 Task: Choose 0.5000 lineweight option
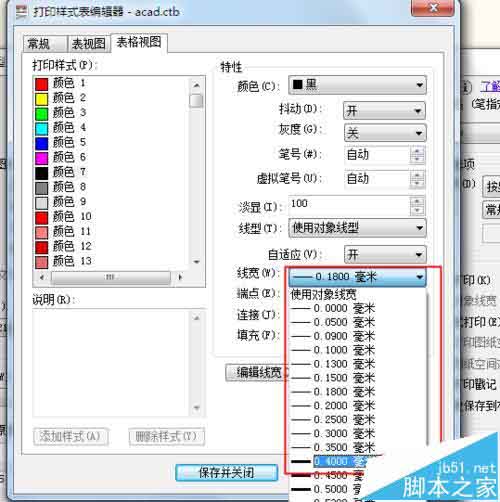pos(327,489)
